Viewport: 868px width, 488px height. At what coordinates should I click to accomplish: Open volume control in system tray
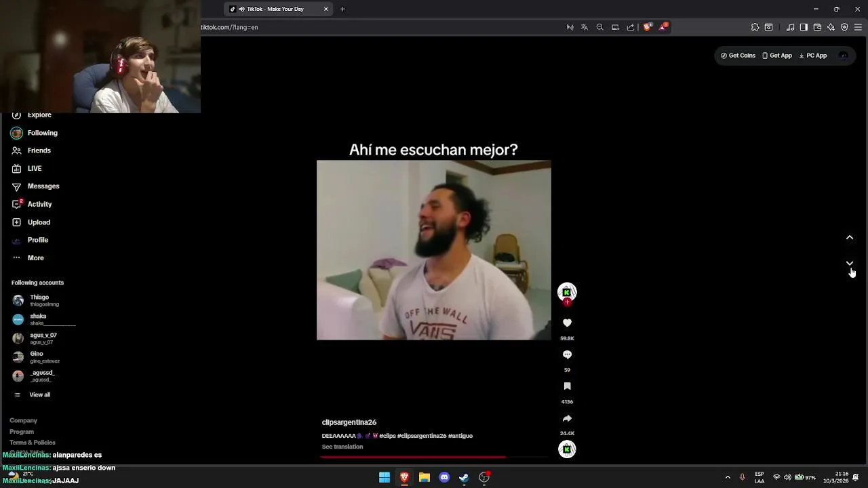click(787, 477)
